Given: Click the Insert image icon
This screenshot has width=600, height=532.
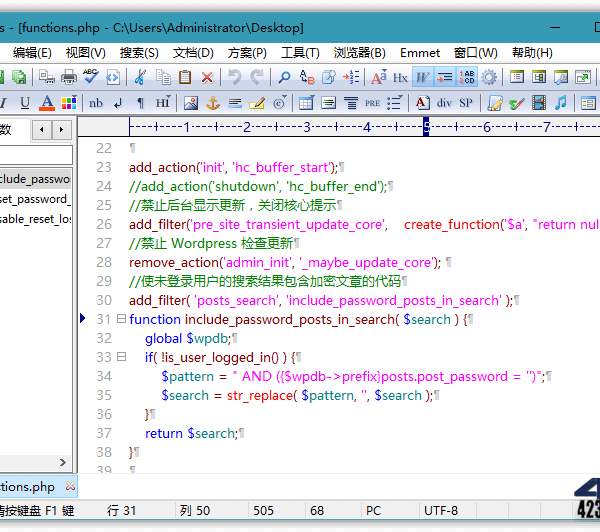Looking at the screenshot, I should pos(191,102).
